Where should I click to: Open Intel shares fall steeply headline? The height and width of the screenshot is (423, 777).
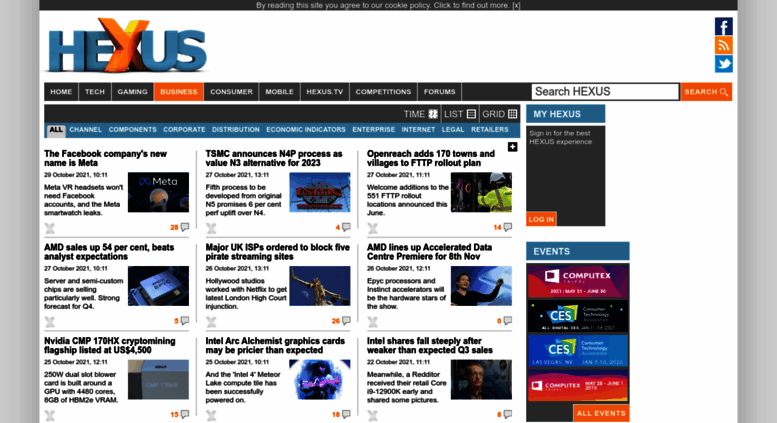(x=430, y=345)
